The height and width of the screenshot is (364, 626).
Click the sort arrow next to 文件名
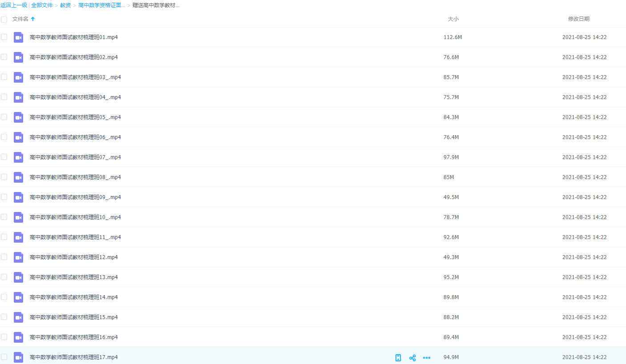coord(33,19)
